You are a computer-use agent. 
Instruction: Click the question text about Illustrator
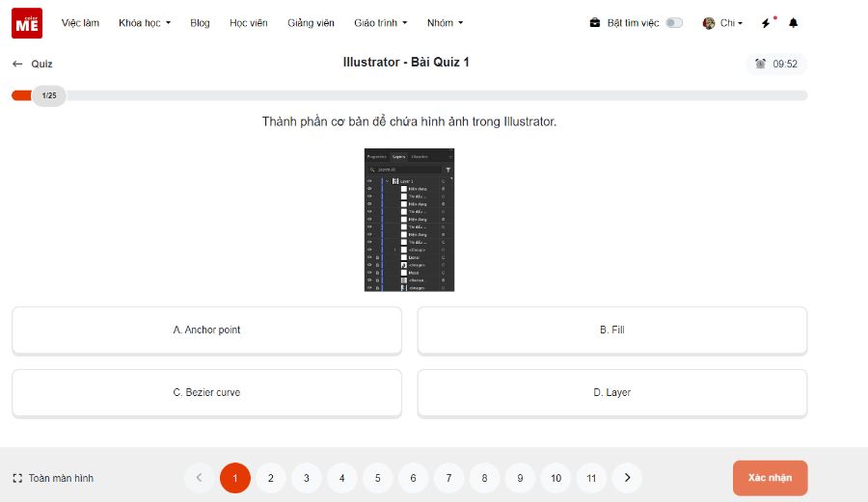[x=409, y=121]
